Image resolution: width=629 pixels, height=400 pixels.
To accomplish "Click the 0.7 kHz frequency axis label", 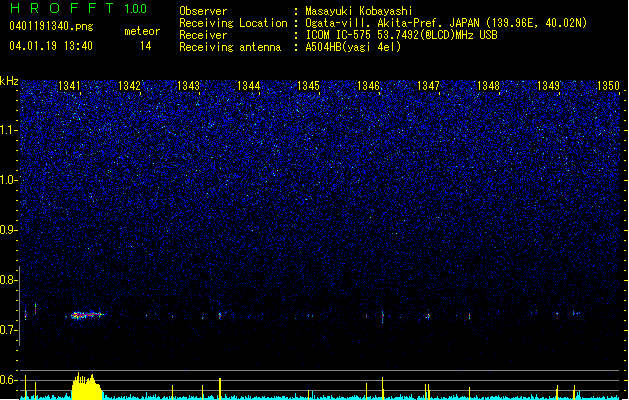I will pos(9,330).
